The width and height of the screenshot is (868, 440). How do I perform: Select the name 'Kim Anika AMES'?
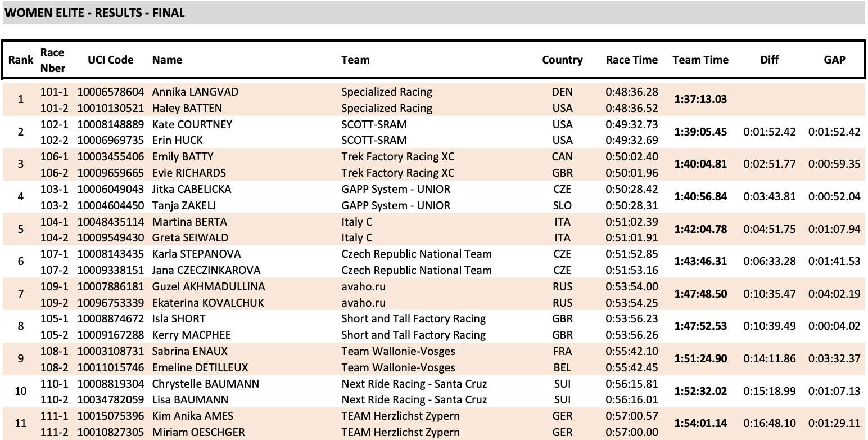(x=193, y=416)
